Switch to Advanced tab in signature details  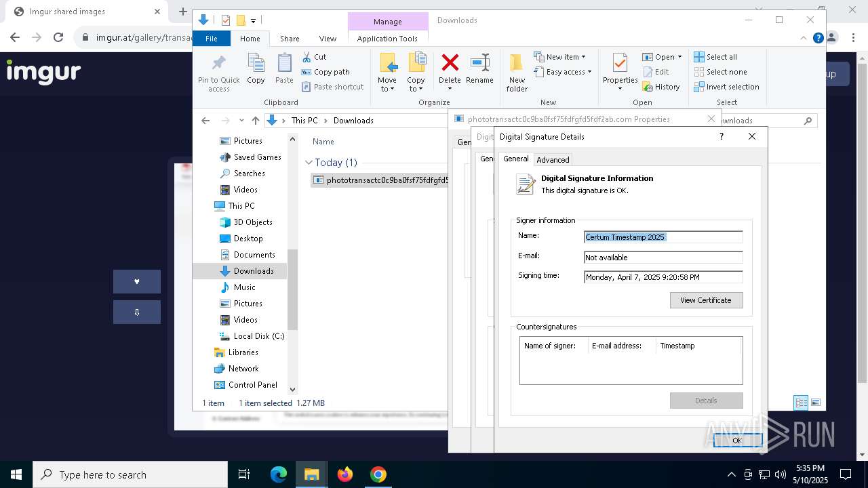[553, 159]
